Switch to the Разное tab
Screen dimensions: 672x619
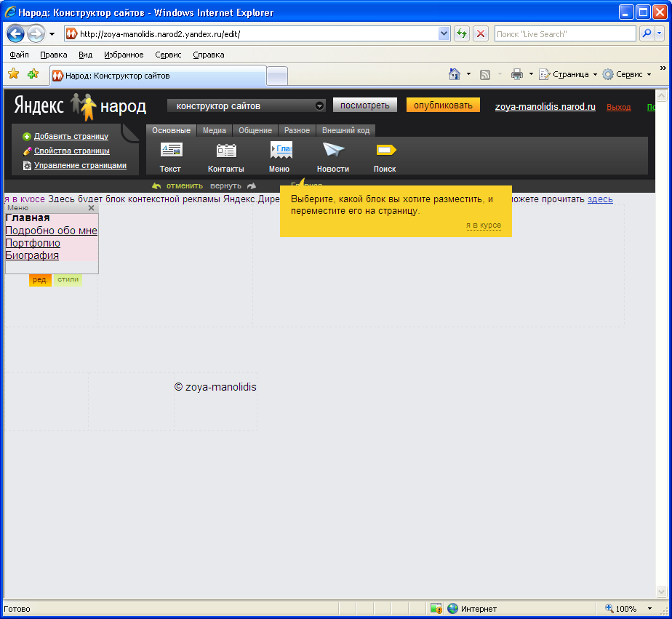(x=297, y=130)
